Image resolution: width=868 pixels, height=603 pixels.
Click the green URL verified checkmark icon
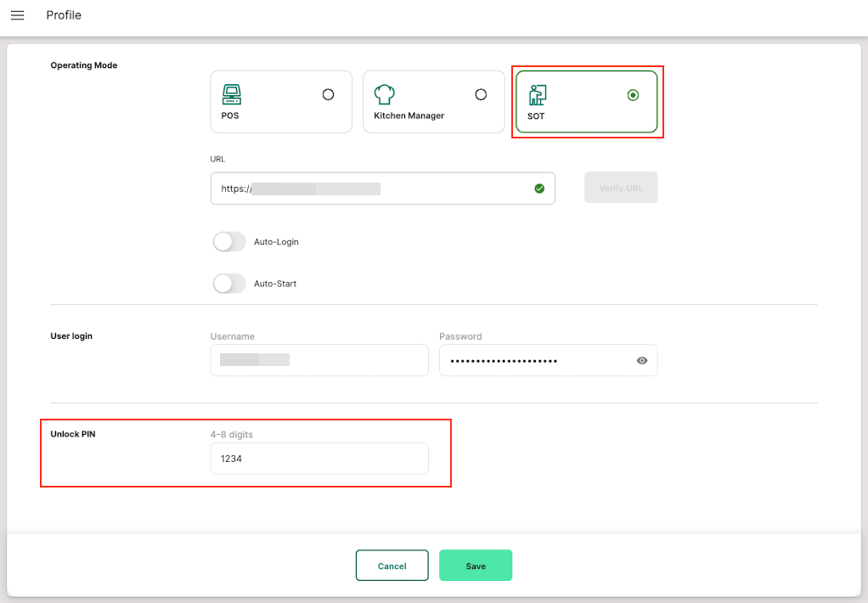coord(539,189)
